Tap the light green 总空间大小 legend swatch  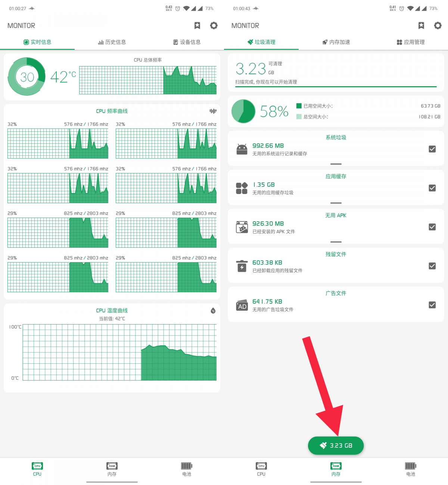299,116
